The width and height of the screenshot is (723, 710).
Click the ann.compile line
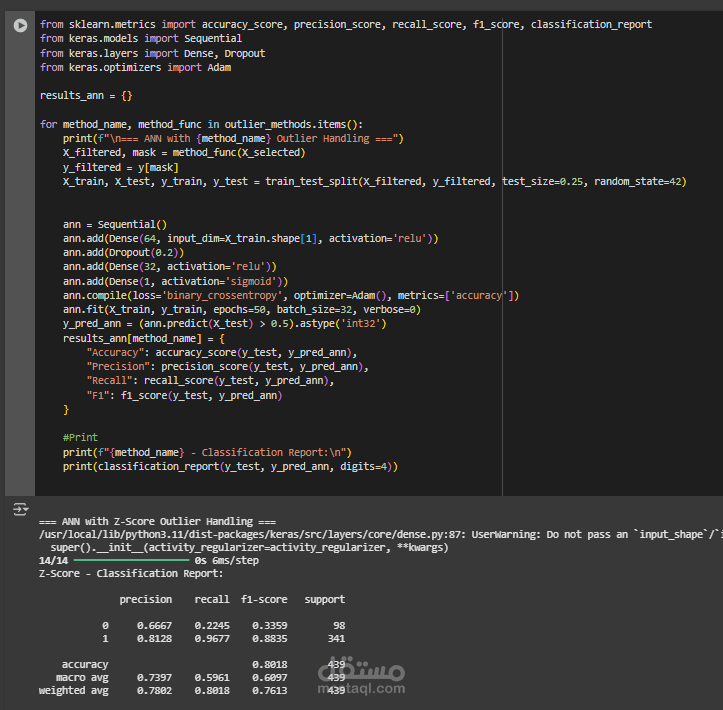(291, 296)
